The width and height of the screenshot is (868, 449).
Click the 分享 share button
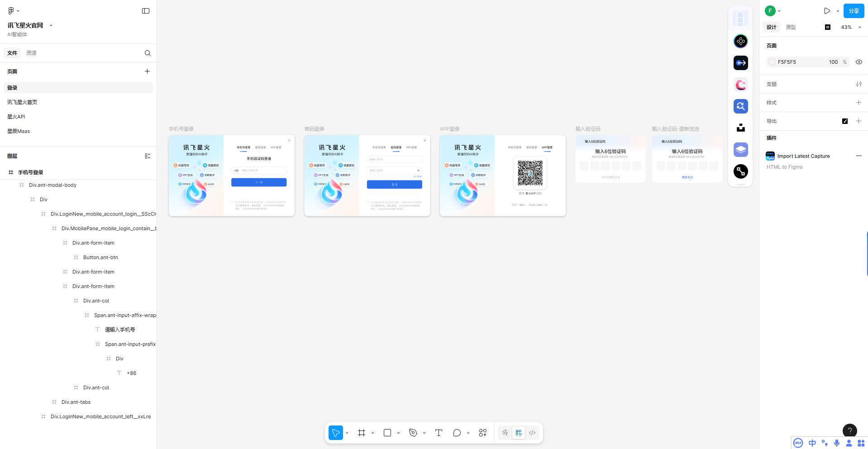(854, 11)
